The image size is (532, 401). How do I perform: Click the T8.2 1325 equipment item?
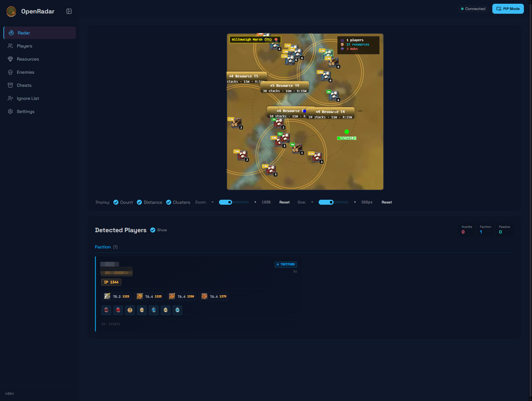point(117,296)
